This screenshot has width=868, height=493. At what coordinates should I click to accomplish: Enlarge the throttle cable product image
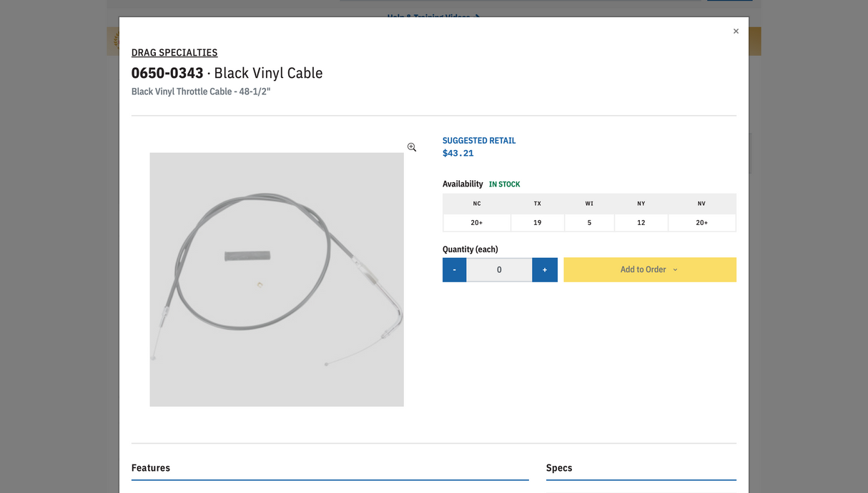[x=277, y=279]
